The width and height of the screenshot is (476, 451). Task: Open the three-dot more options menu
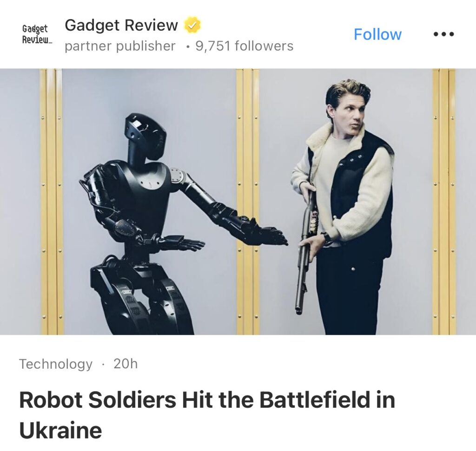[443, 34]
